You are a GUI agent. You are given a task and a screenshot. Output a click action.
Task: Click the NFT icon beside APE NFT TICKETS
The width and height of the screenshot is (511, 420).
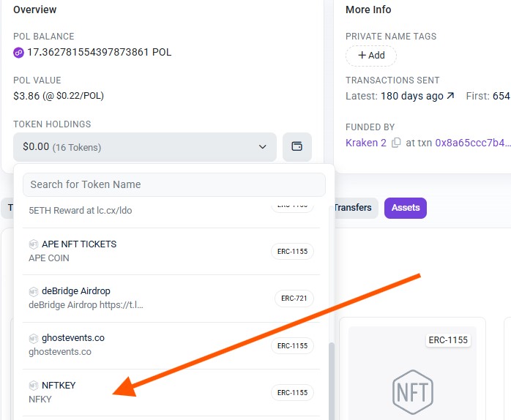pyautogui.click(x=34, y=244)
